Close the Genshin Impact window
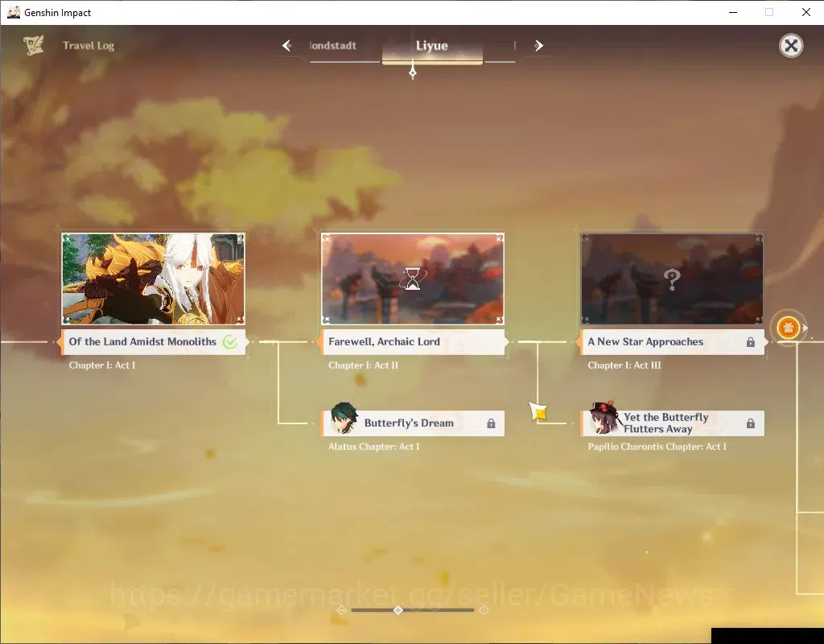Screen dimensions: 824x644 (x=806, y=12)
